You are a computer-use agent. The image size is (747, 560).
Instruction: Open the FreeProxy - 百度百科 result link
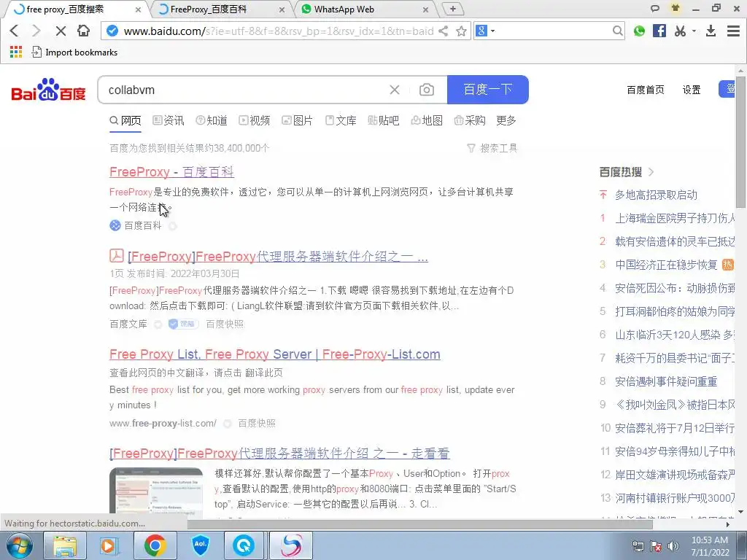point(171,172)
